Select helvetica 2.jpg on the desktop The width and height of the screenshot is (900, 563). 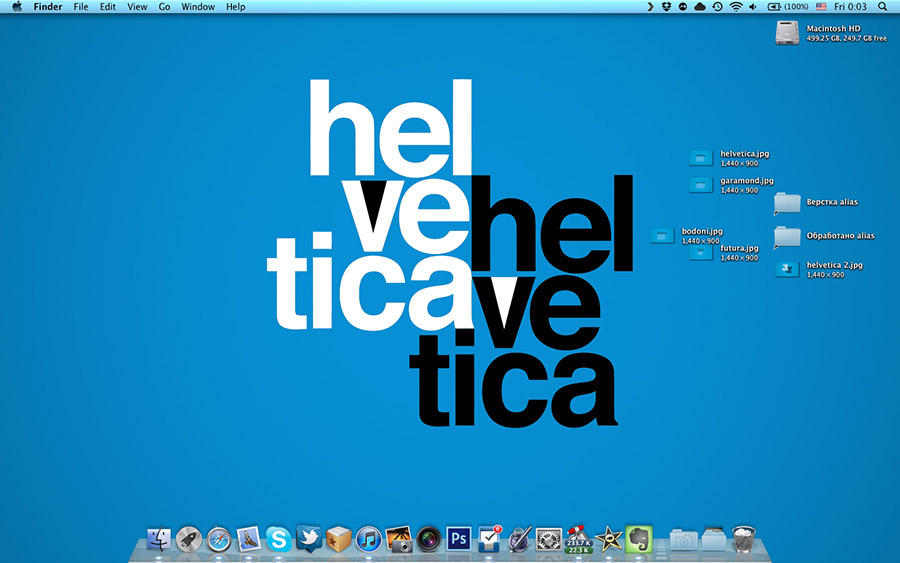(788, 269)
